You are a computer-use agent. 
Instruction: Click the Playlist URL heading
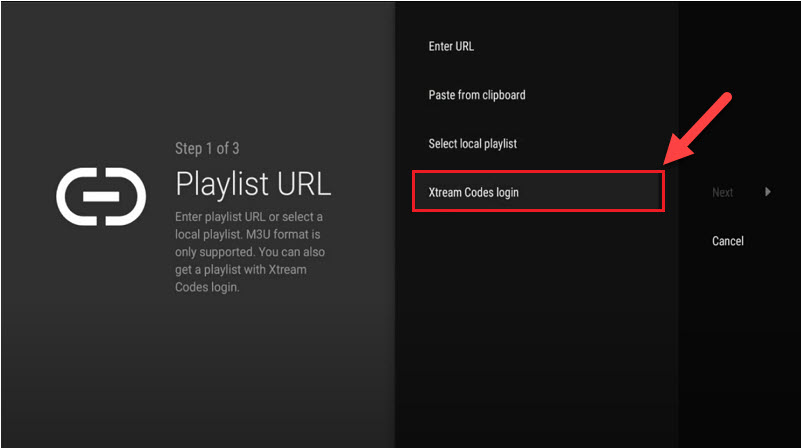point(253,183)
